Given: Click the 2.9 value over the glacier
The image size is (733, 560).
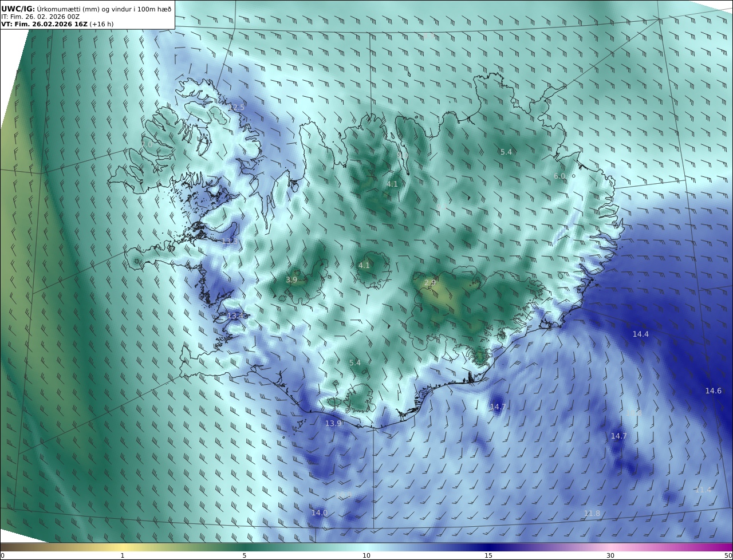Looking at the screenshot, I should (430, 282).
